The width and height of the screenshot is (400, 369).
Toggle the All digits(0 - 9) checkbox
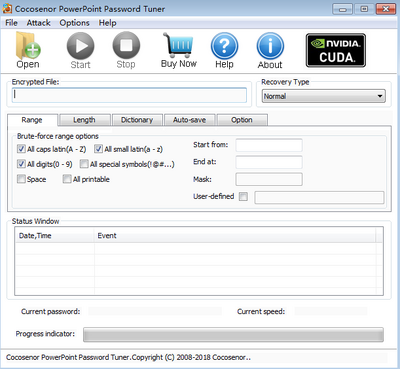click(21, 164)
